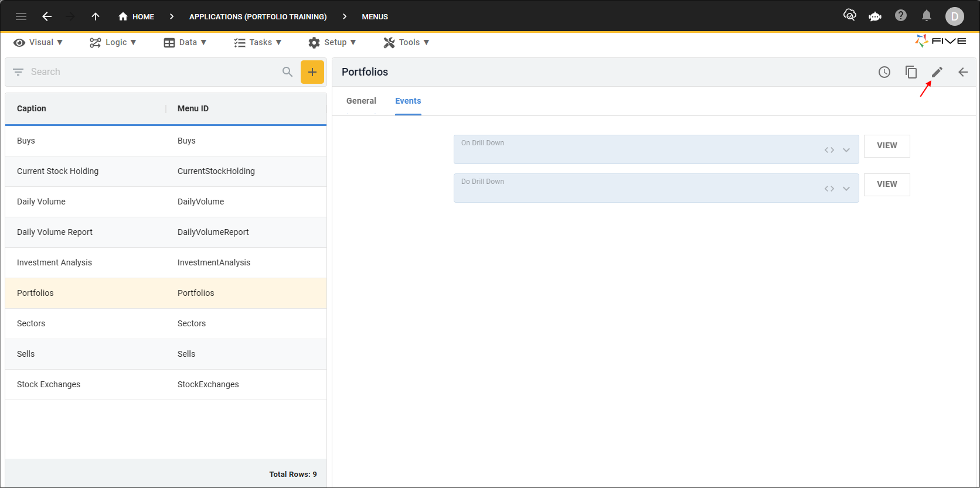Select the Daily Volume Report row
The width and height of the screenshot is (980, 488).
[166, 232]
